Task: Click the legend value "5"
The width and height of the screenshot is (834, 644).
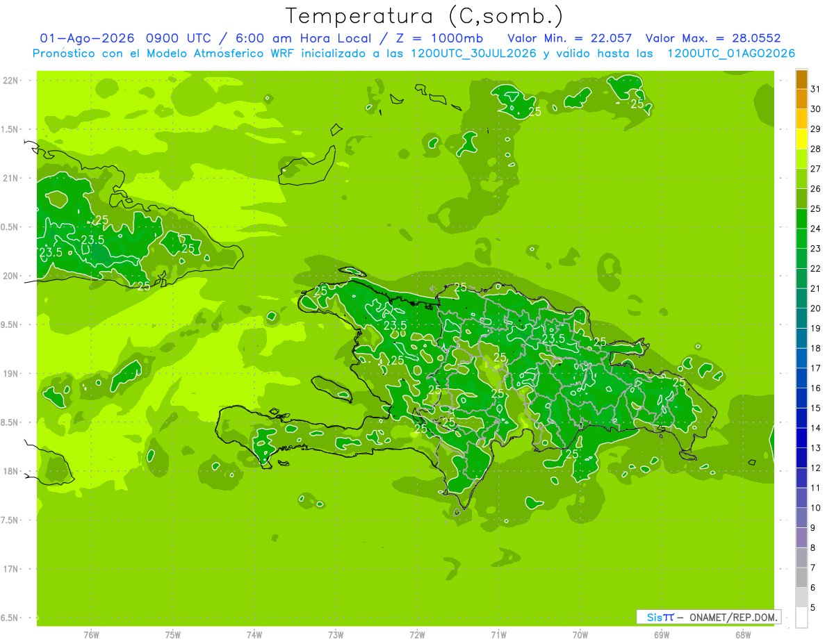Action: 813,608
